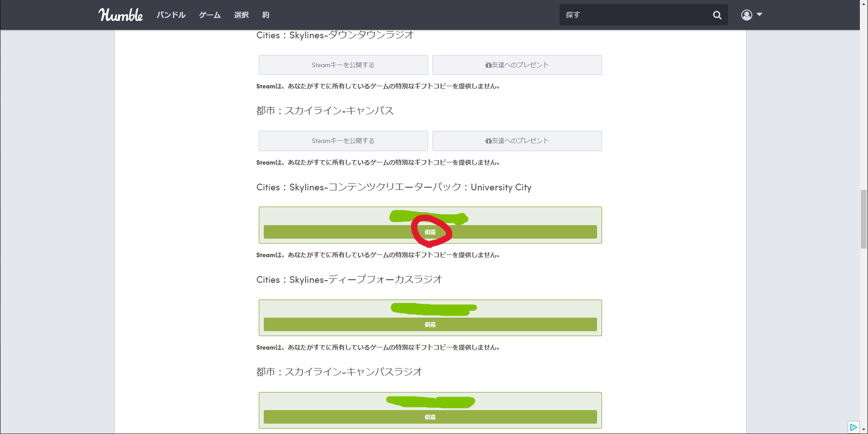Open the 約 menu item

(266, 15)
